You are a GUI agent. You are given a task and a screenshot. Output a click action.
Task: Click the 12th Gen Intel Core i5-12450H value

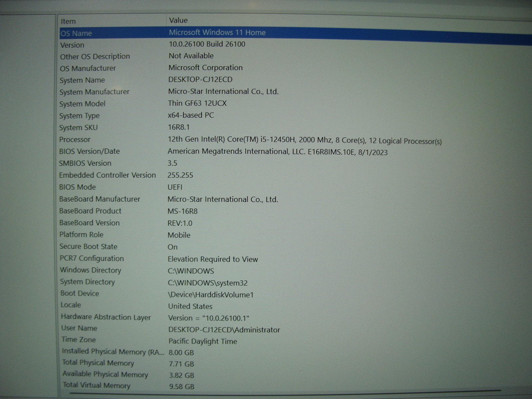point(305,141)
